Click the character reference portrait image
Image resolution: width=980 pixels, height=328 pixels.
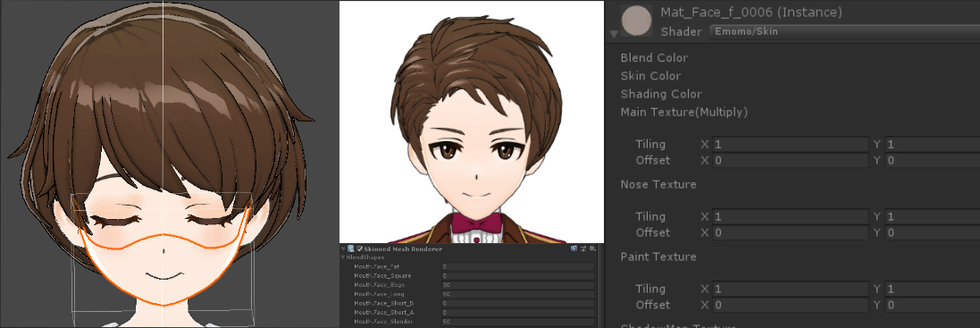click(472, 122)
